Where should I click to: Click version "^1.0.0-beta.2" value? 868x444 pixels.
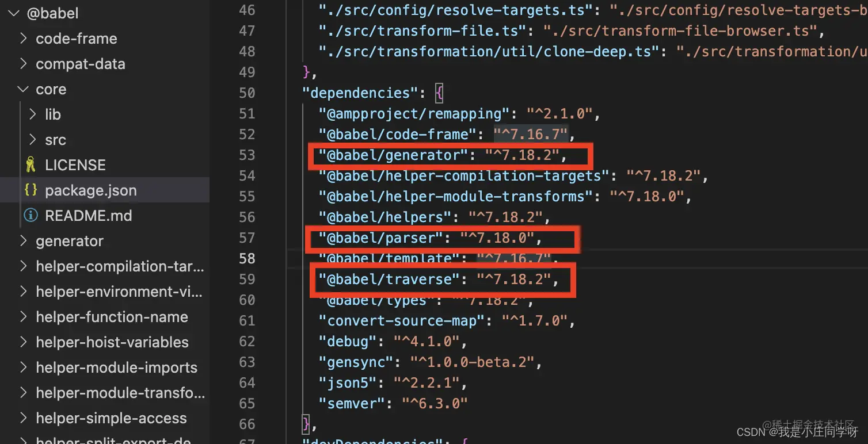pyautogui.click(x=472, y=362)
